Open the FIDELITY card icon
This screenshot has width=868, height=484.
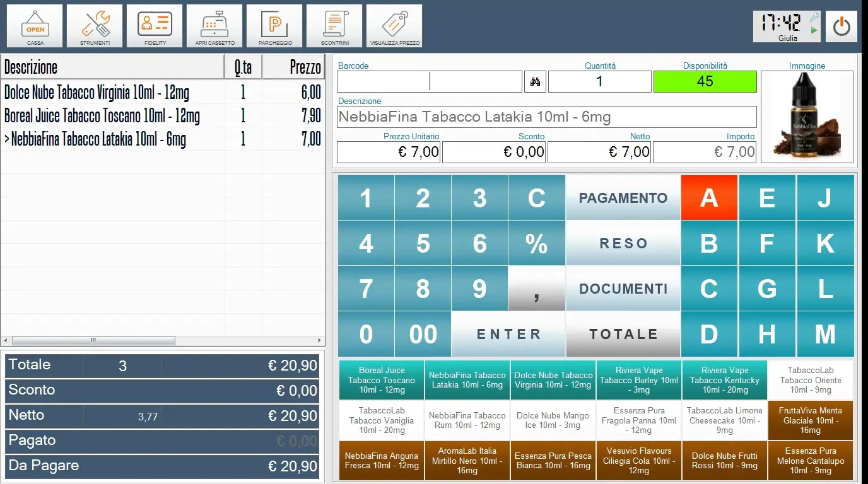[x=155, y=26]
